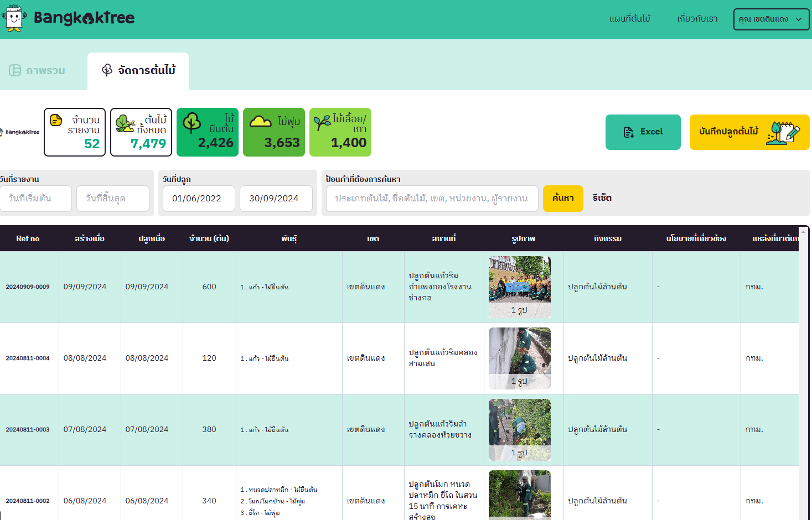
Task: Switch to the ภาพรวม tab
Action: point(37,71)
